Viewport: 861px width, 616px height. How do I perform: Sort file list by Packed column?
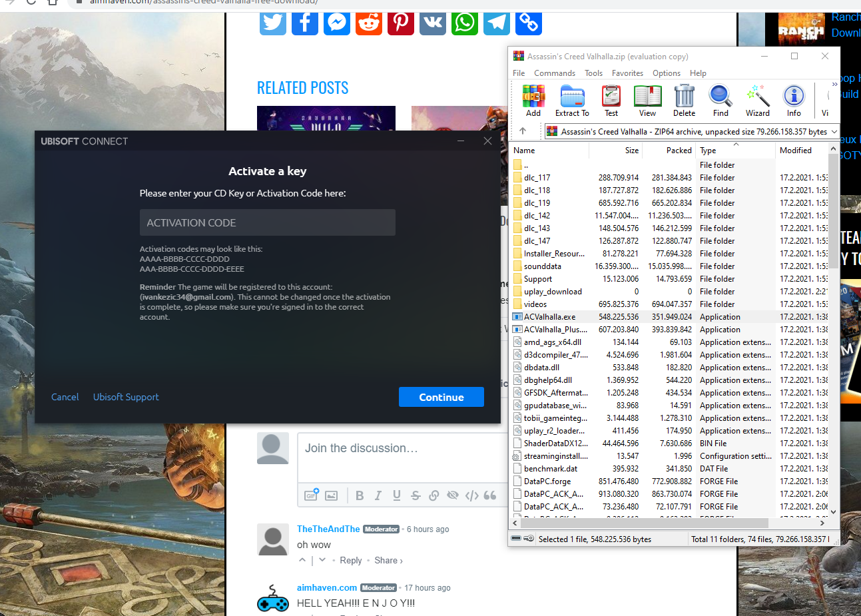[669, 151]
